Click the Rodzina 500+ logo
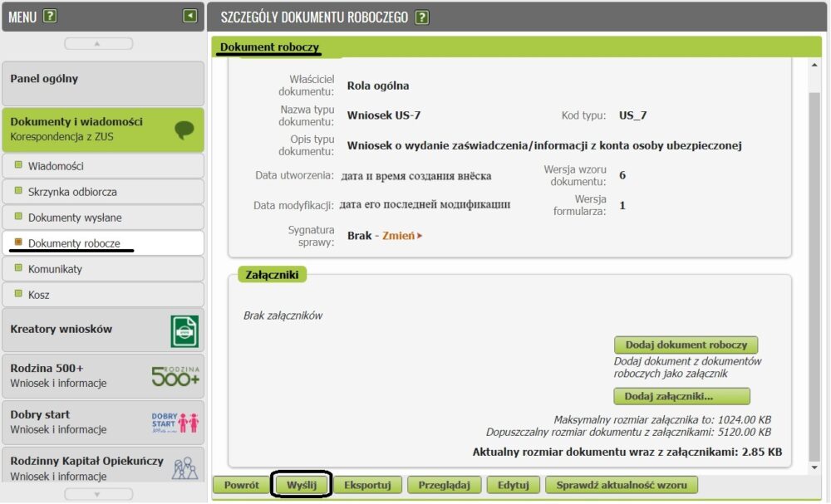831x504 pixels. tap(175, 375)
